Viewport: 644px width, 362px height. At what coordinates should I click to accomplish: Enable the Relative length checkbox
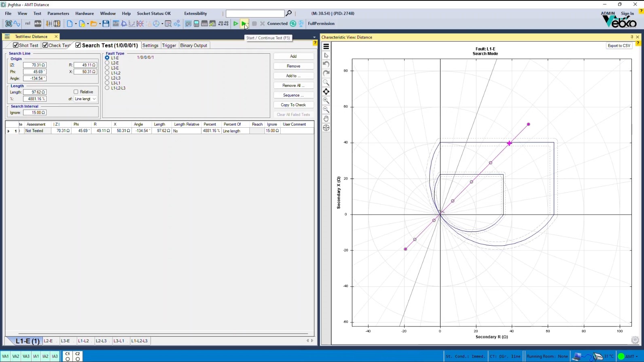click(76, 92)
